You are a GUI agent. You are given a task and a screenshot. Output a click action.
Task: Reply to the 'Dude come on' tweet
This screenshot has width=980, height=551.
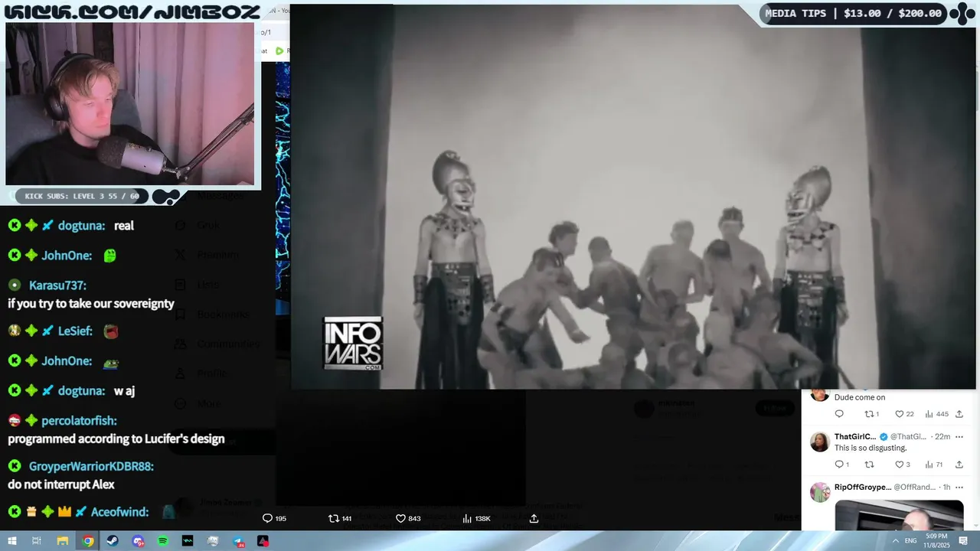coord(839,414)
